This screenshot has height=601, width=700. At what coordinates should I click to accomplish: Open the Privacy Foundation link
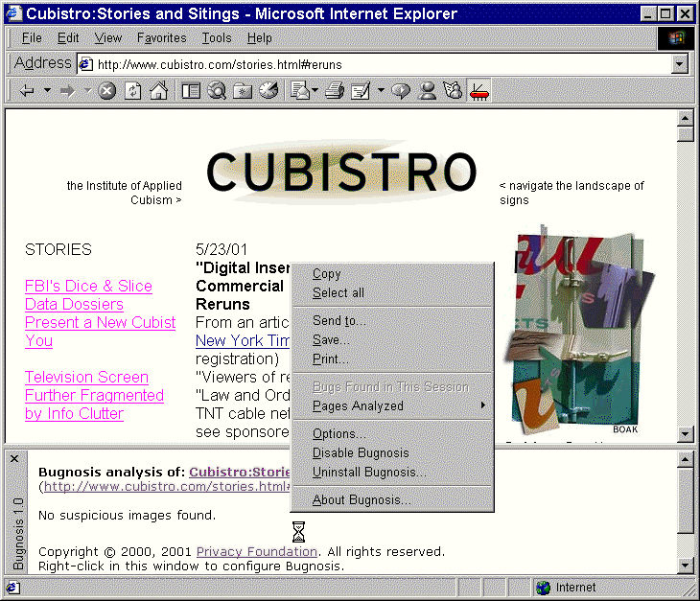(x=256, y=551)
